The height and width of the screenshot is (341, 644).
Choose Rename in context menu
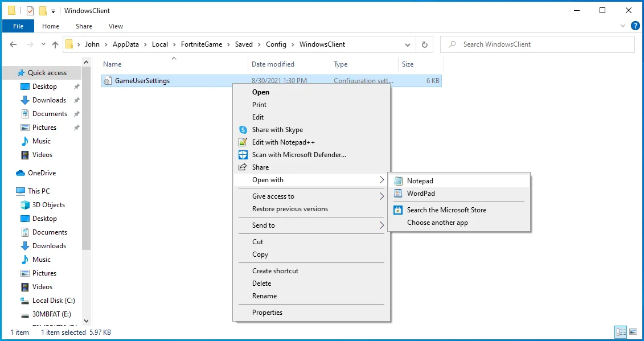pyautogui.click(x=265, y=296)
